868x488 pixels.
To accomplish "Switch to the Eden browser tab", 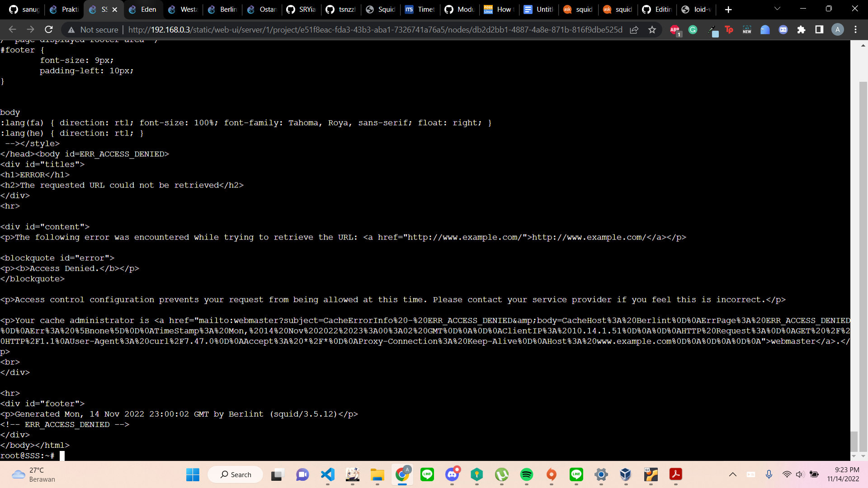I will [143, 9].
